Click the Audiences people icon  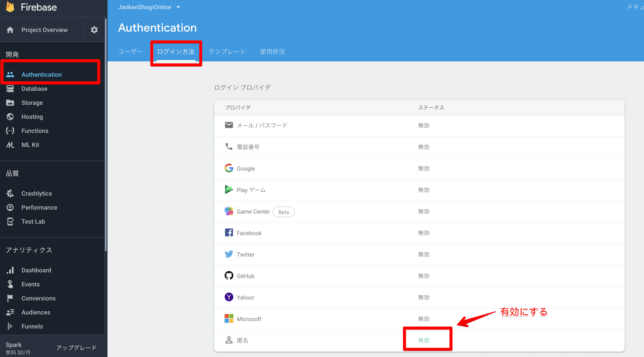click(10, 312)
